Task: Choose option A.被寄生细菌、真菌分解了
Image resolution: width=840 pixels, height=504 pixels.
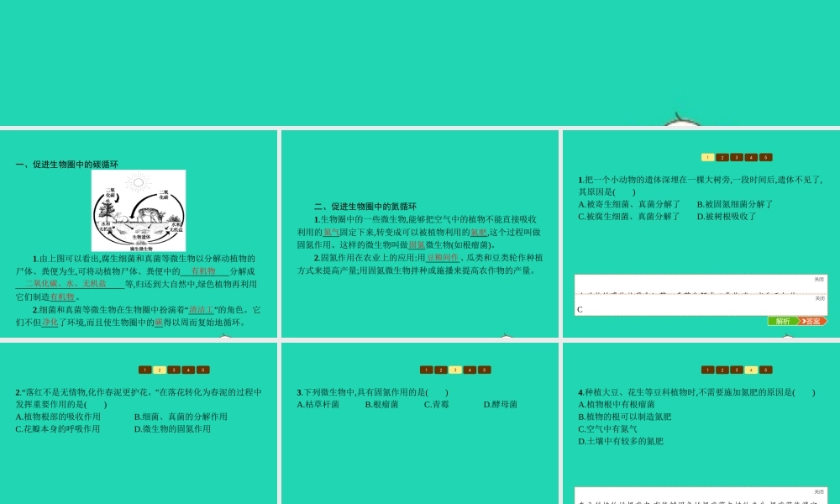Action: pos(629,204)
